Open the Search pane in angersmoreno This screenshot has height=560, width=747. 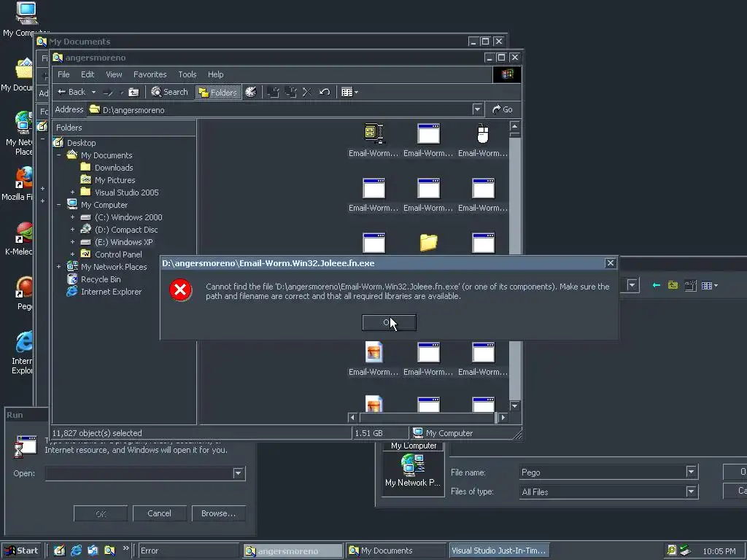coord(169,92)
